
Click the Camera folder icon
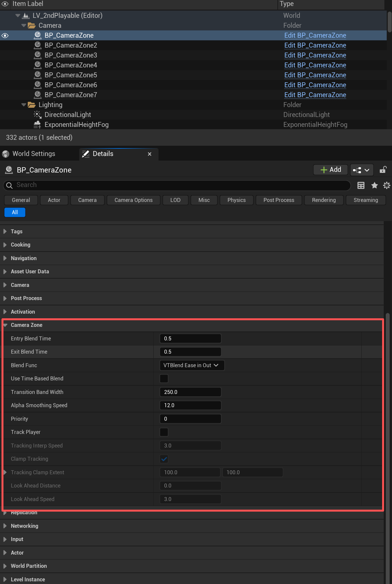[x=32, y=25]
